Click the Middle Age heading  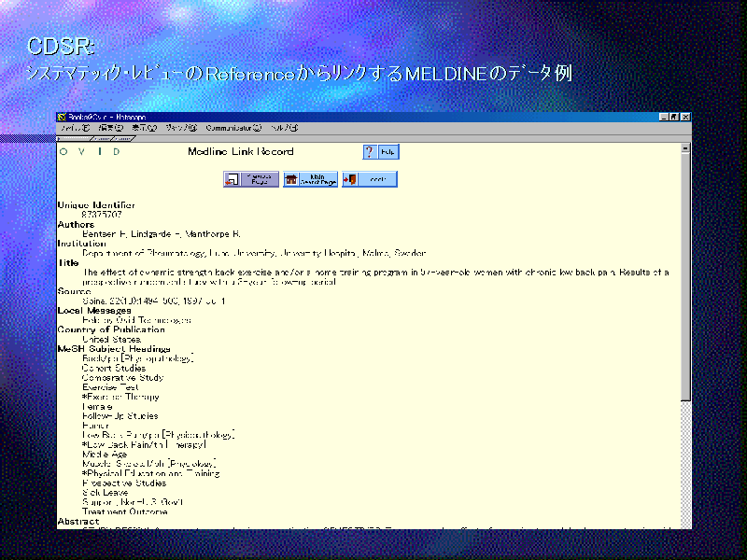click(x=105, y=455)
